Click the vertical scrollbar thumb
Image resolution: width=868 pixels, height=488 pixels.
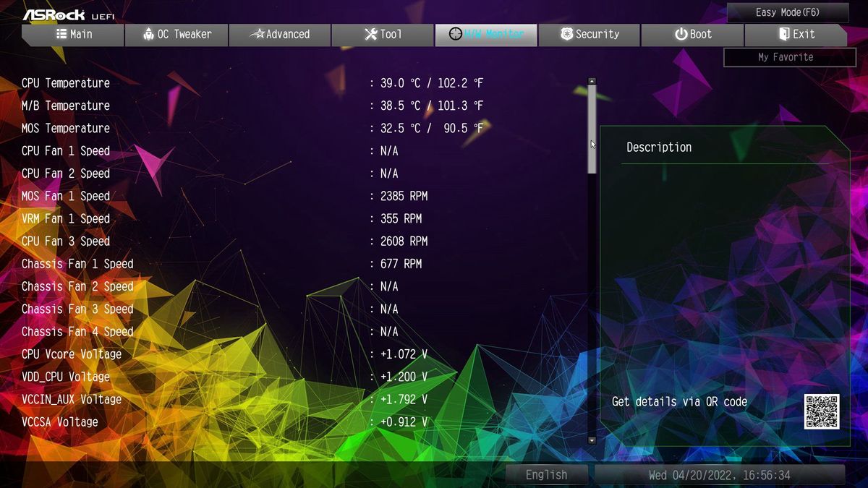coord(592,129)
